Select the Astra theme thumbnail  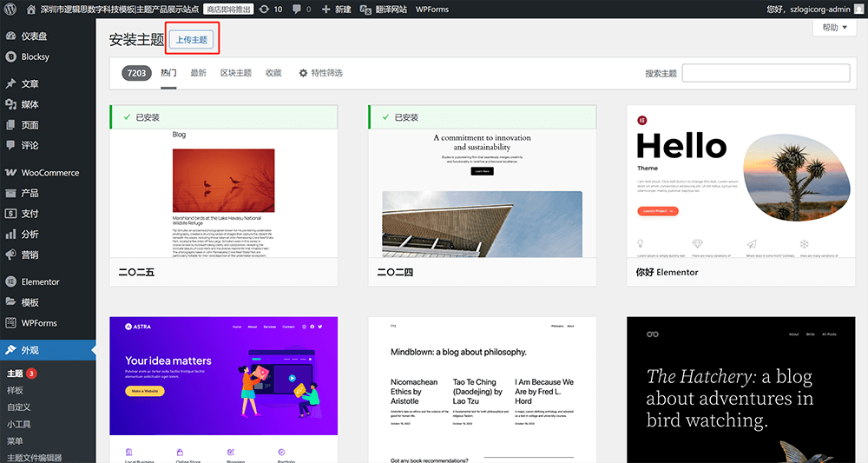point(224,390)
